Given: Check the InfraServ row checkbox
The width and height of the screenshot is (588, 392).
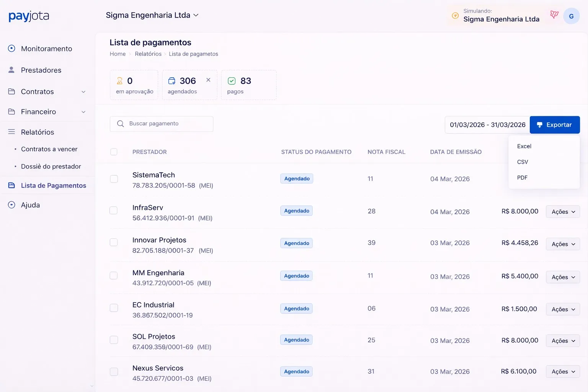Looking at the screenshot, I should pos(113,210).
